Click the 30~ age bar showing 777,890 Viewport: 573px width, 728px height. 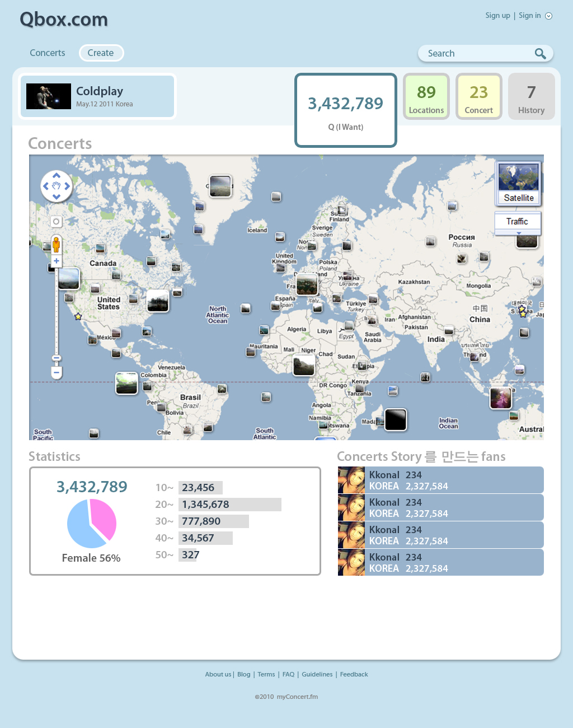click(214, 521)
